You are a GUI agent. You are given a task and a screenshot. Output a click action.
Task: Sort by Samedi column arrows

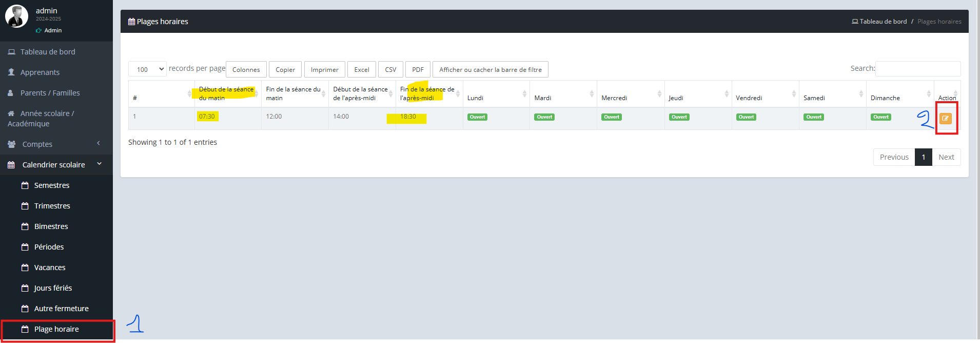(861, 93)
